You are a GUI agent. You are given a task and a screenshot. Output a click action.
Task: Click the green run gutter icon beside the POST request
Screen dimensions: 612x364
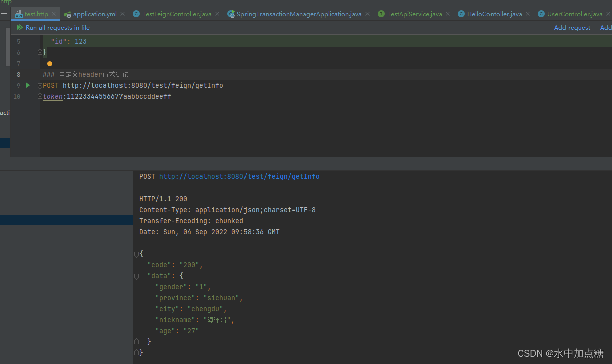[x=28, y=85]
